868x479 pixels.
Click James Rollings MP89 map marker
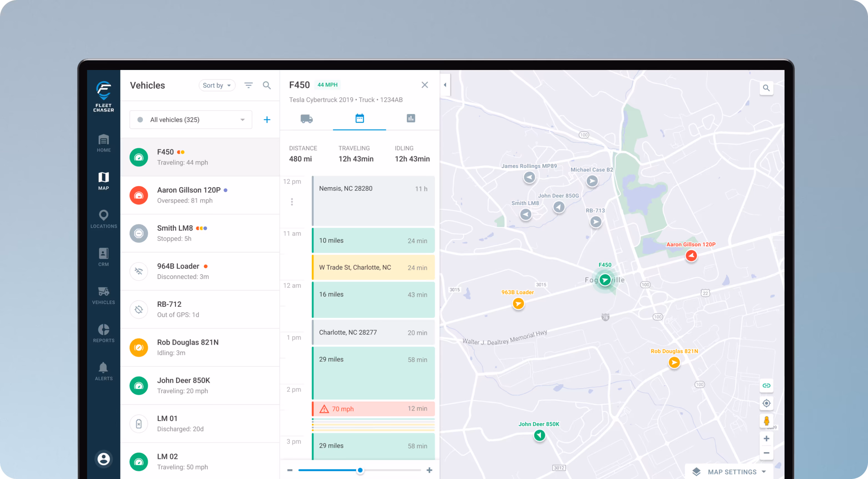(x=529, y=177)
